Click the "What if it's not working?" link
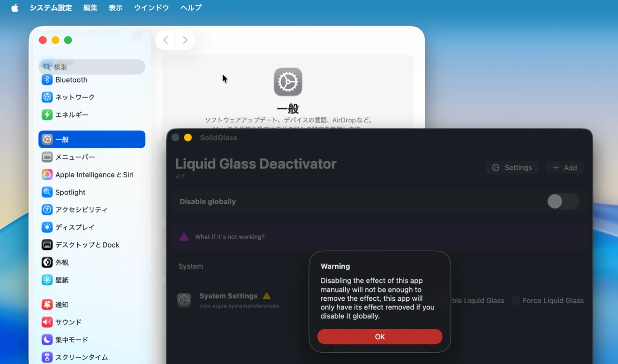618x364 pixels. pos(229,237)
